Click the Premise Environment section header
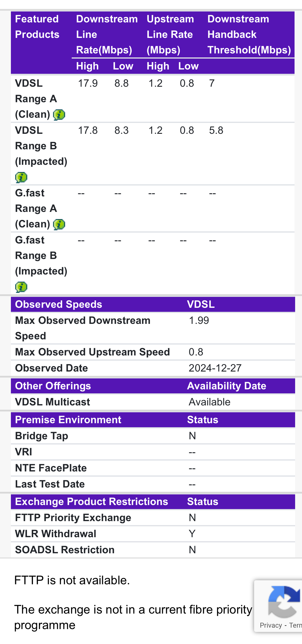 pos(68,420)
